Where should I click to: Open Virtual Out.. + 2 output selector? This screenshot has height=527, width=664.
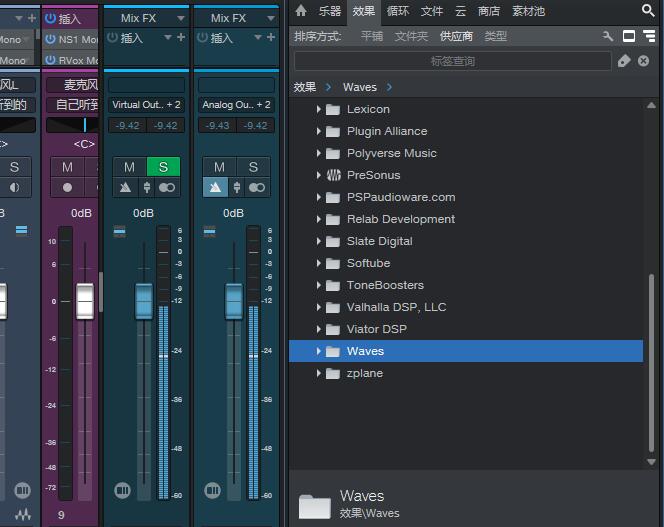coord(146,105)
